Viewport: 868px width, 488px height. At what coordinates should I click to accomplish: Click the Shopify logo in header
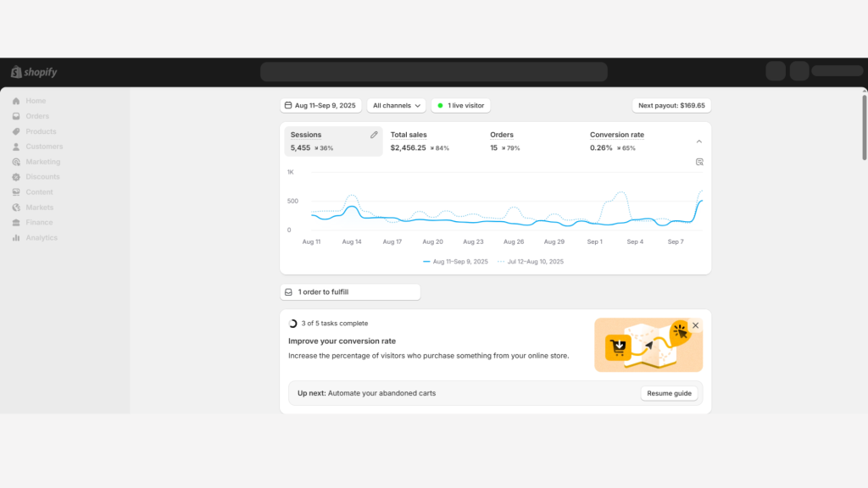tap(34, 72)
